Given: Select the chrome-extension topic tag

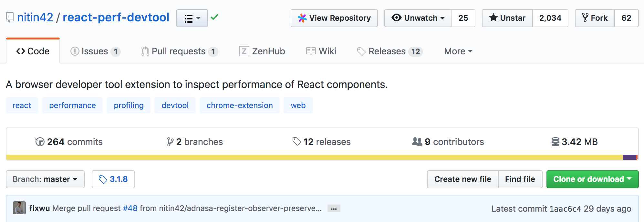Looking at the screenshot, I should click(x=240, y=105).
